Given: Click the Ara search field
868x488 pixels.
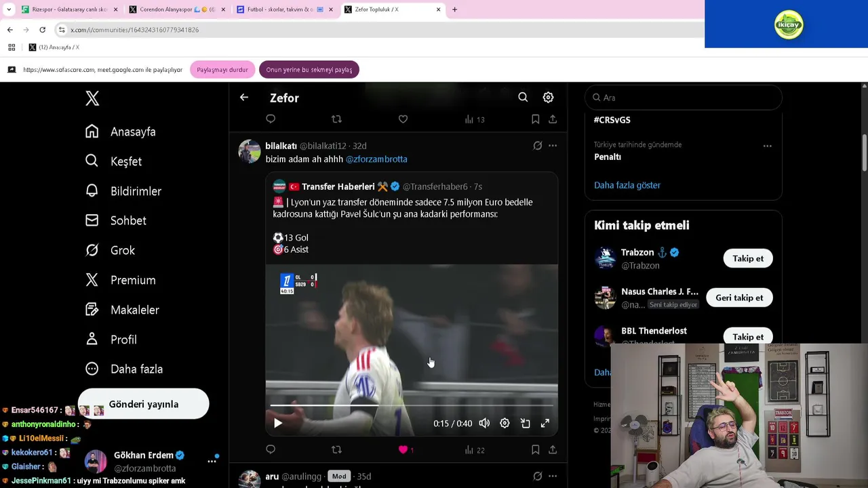Looking at the screenshot, I should pos(684,98).
